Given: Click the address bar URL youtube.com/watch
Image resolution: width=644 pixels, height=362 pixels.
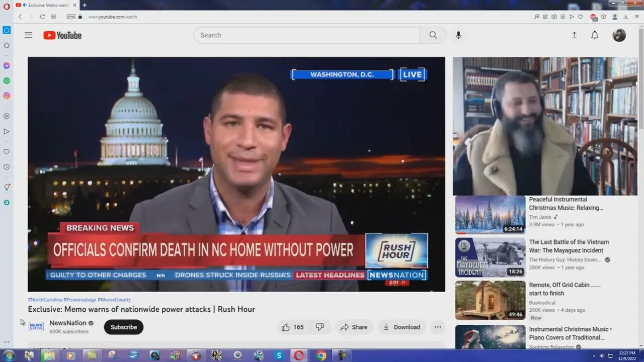Looking at the screenshot, I should click(113, 17).
